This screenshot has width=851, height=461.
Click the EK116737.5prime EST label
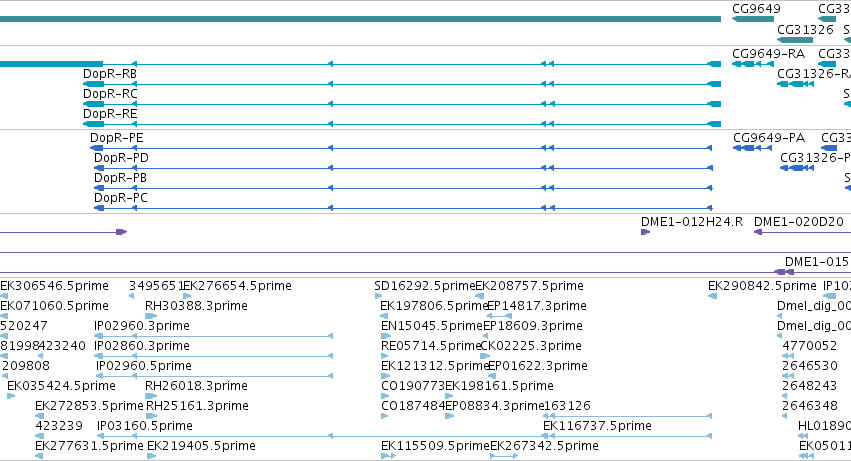tap(598, 427)
